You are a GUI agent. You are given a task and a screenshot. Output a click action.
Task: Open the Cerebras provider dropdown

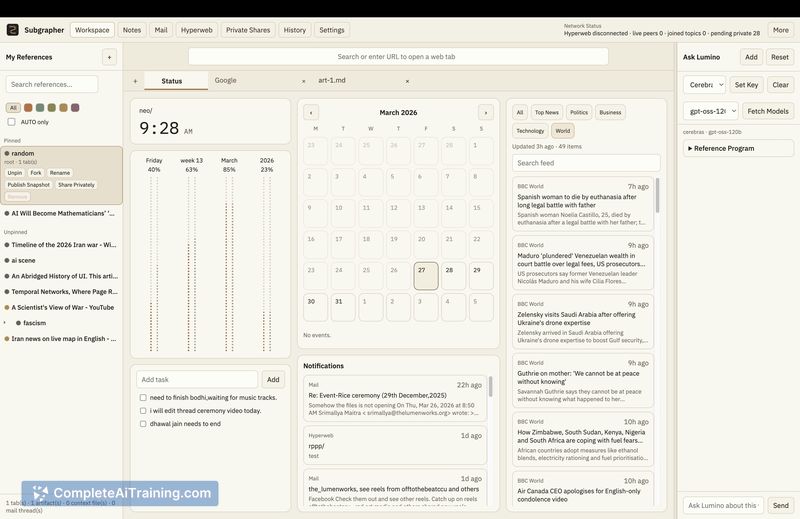point(704,85)
